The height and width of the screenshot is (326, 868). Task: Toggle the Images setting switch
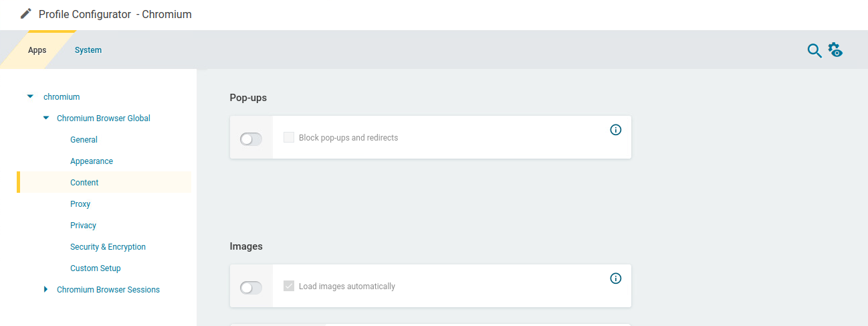tap(251, 288)
